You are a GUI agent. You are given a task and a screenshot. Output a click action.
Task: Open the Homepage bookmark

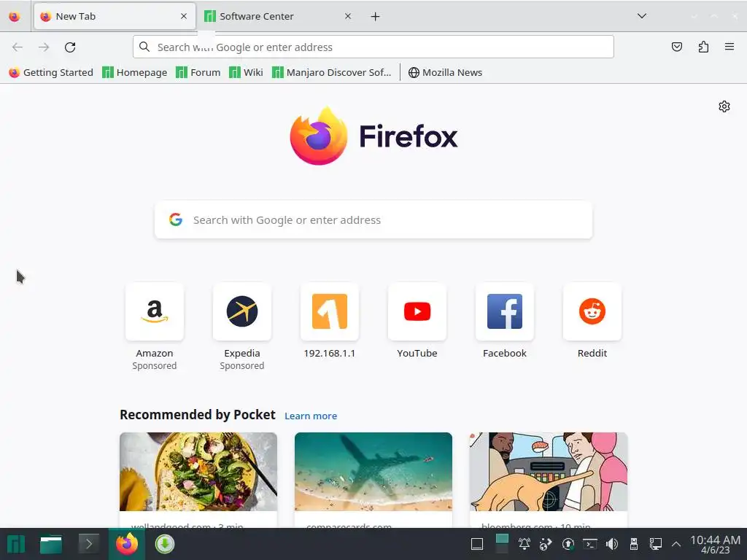(x=135, y=72)
